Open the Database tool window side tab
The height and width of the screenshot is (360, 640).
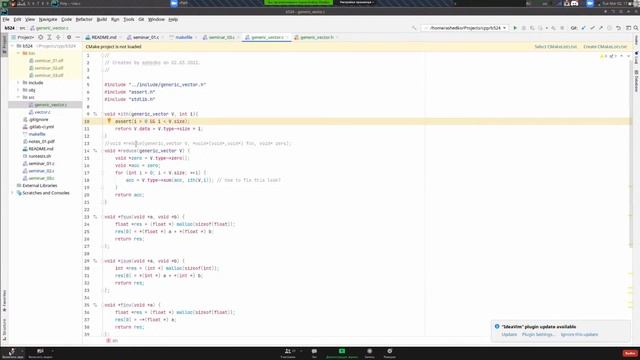pyautogui.click(x=636, y=81)
